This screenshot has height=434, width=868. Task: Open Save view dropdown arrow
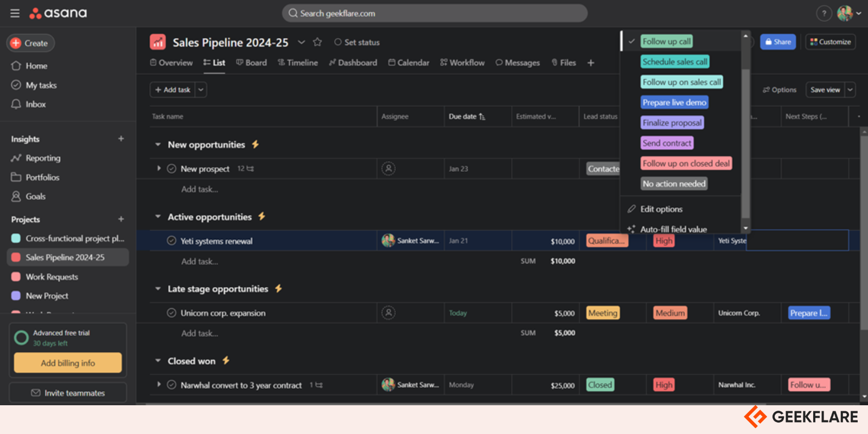click(x=850, y=90)
